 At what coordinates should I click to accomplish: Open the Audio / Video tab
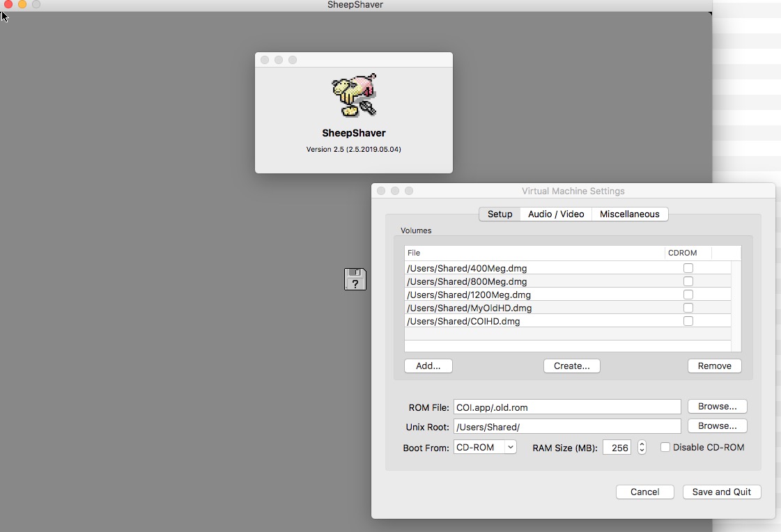556,214
